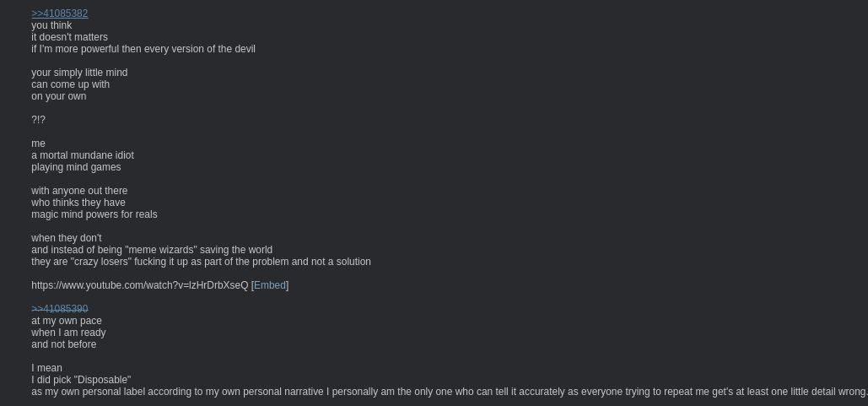868x406 pixels.
Task: Click the line 'I did pick "Disposable"'
Action: pyautogui.click(x=81, y=380)
